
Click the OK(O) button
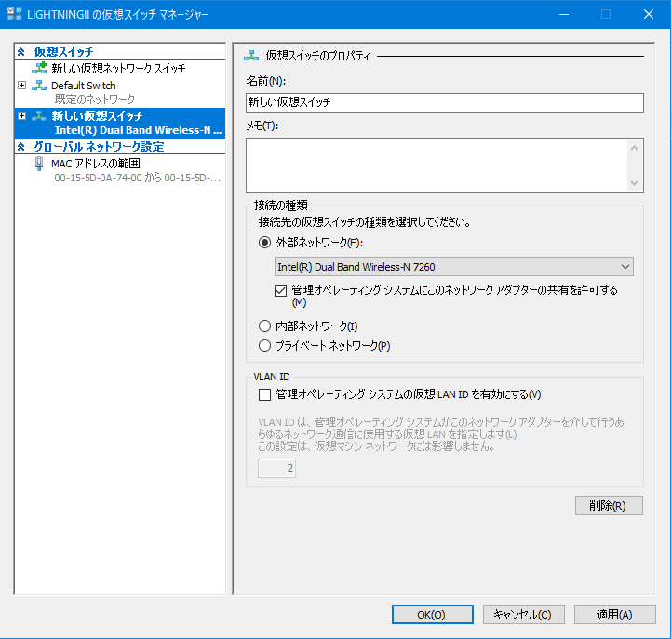pos(433,615)
